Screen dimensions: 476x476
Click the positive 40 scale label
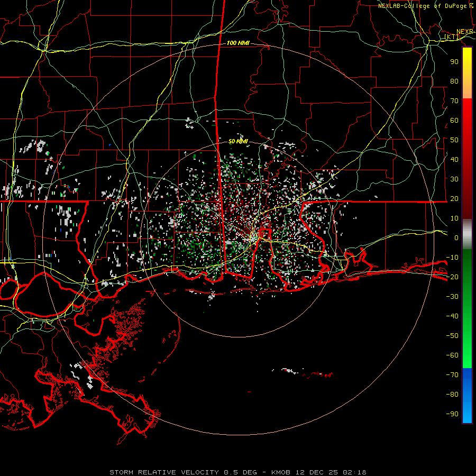(454, 159)
